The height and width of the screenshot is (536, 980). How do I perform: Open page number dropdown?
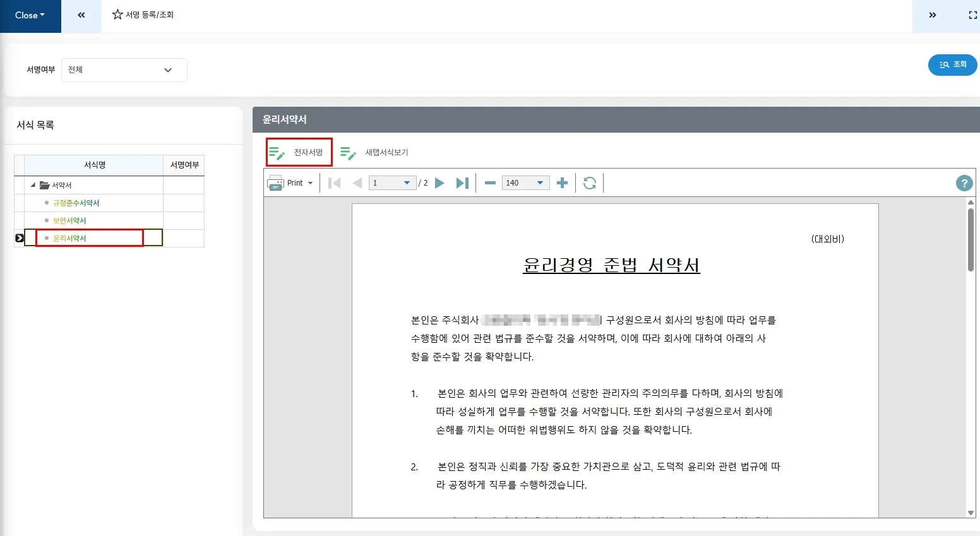[407, 183]
